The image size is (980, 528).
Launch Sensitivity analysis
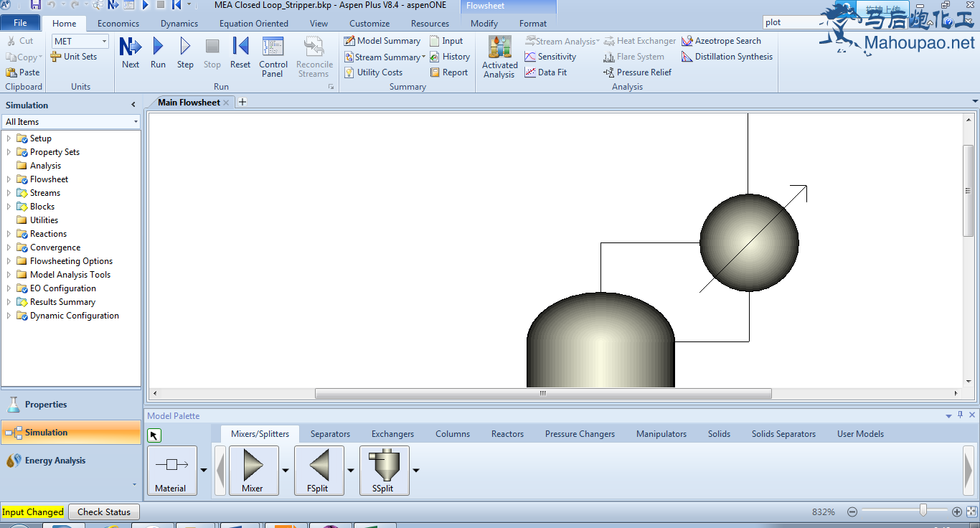tap(550, 57)
